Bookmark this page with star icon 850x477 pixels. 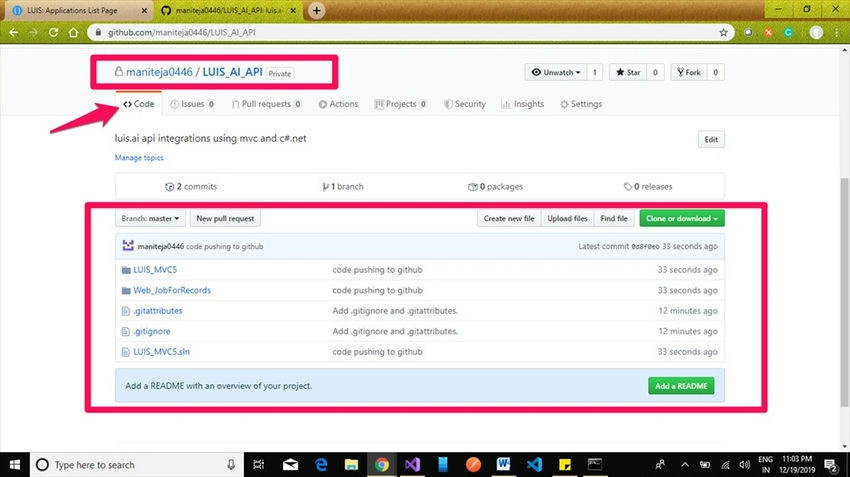pos(723,33)
